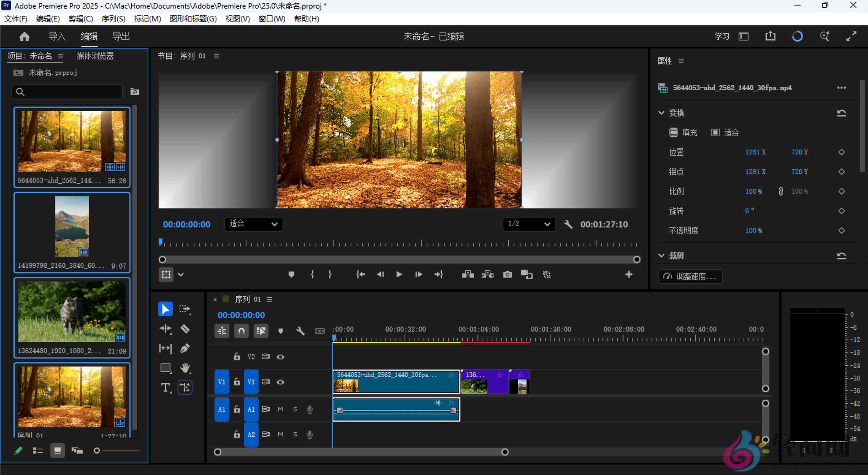Viewport: 868px width, 475px height.
Task: Mute audio track A1
Action: 280,409
